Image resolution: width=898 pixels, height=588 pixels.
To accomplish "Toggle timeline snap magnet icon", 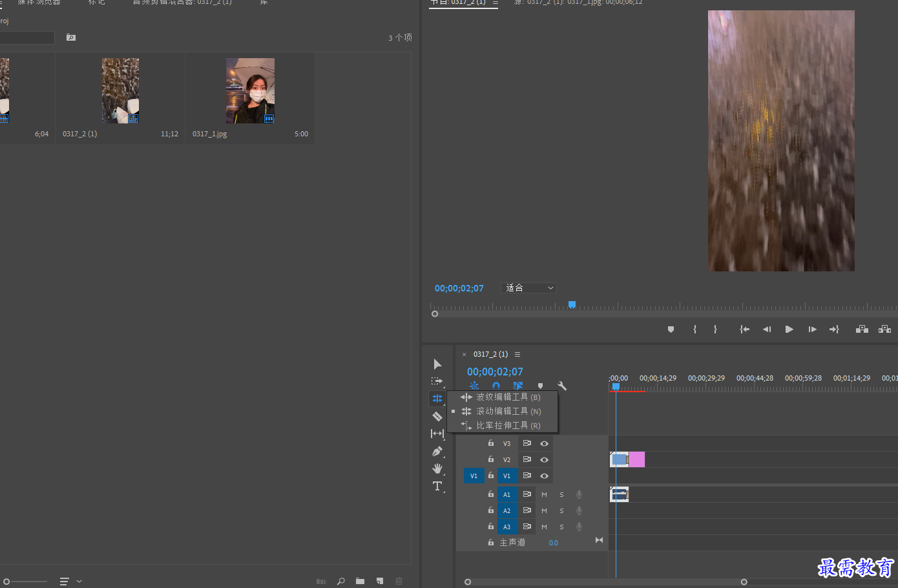I will [x=496, y=386].
